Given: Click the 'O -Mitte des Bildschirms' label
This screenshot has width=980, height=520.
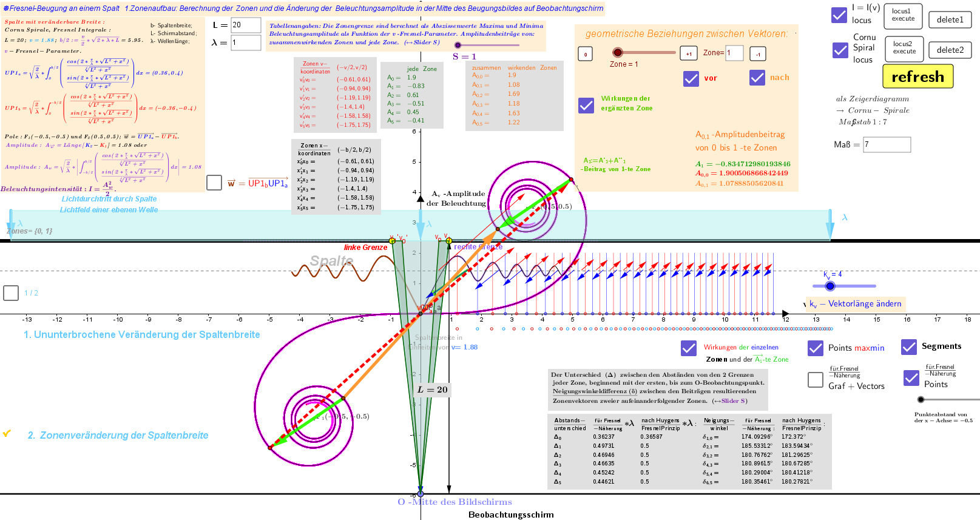Looking at the screenshot, I should coord(455,502).
